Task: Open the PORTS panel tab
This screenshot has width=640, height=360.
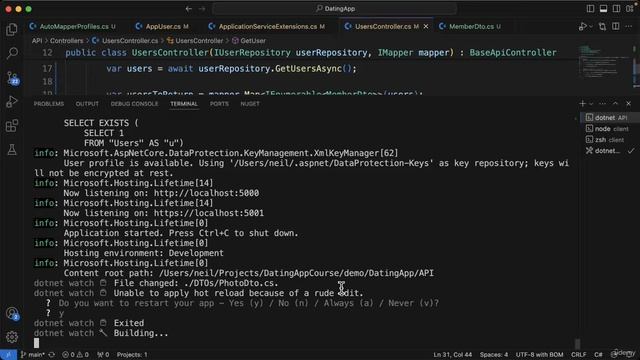Action: click(219, 104)
